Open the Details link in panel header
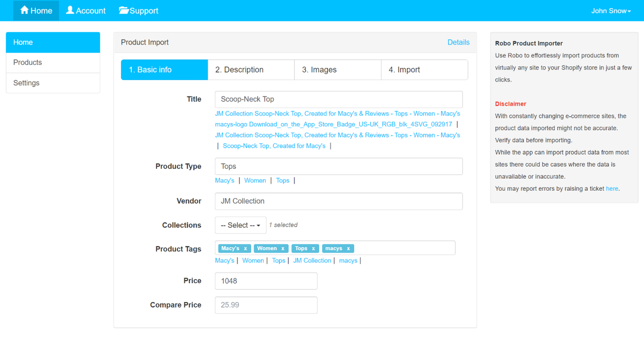644x362 pixels. (x=458, y=42)
